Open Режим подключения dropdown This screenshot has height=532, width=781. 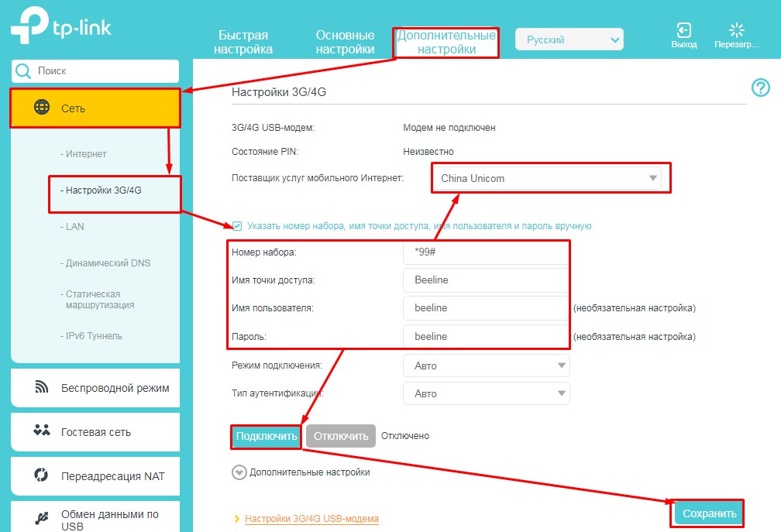pos(486,366)
